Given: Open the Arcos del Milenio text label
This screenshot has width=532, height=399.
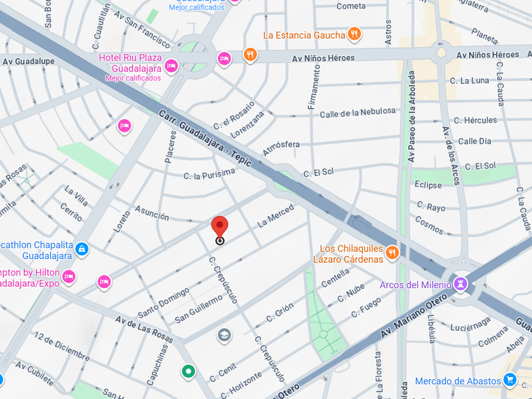Looking at the screenshot, I should click(415, 285).
